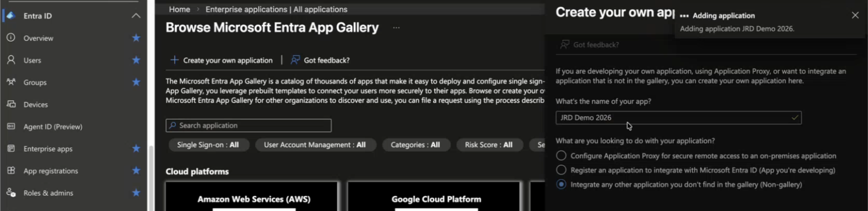
Task: Open the Risk Score filter
Action: 489,145
